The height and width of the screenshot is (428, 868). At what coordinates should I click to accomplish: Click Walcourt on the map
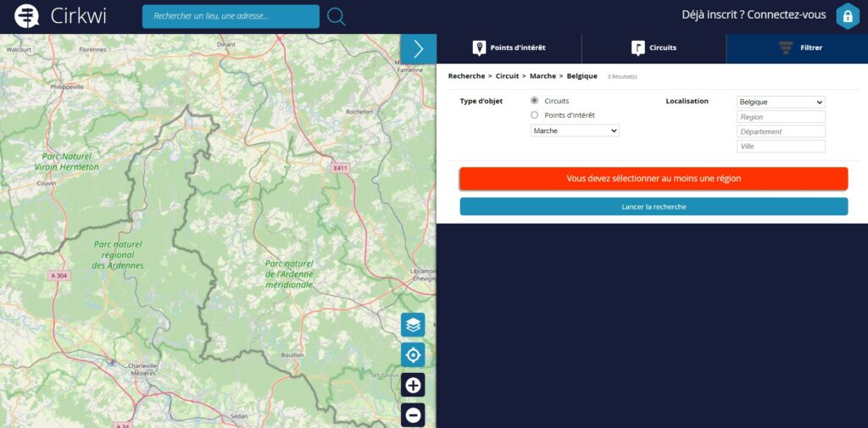tap(18, 49)
